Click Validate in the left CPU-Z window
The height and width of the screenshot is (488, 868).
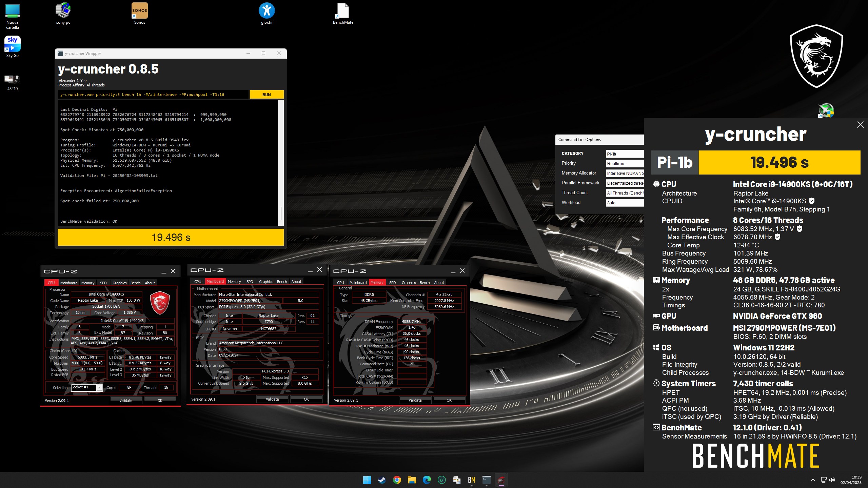point(126,401)
